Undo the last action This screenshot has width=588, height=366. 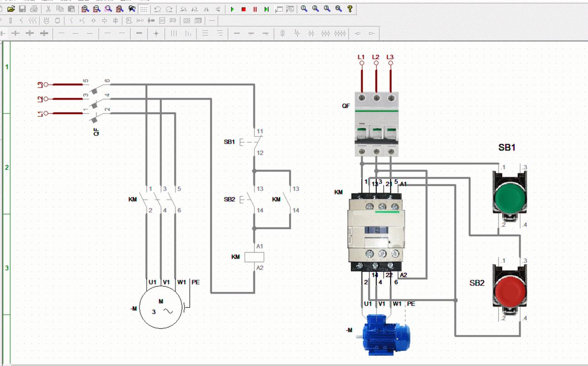[157, 9]
